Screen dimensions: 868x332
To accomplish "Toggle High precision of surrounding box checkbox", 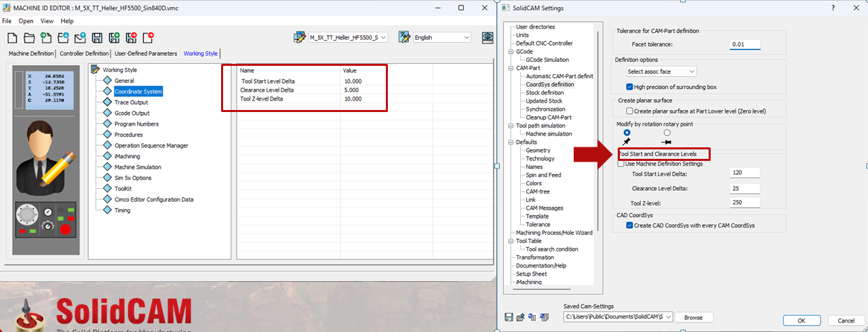I will tap(630, 87).
